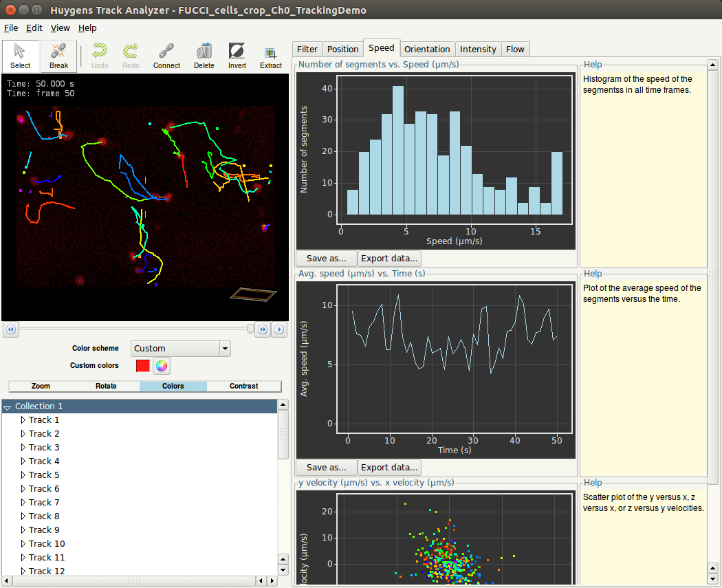Click the Extract tool icon

pyautogui.click(x=270, y=56)
